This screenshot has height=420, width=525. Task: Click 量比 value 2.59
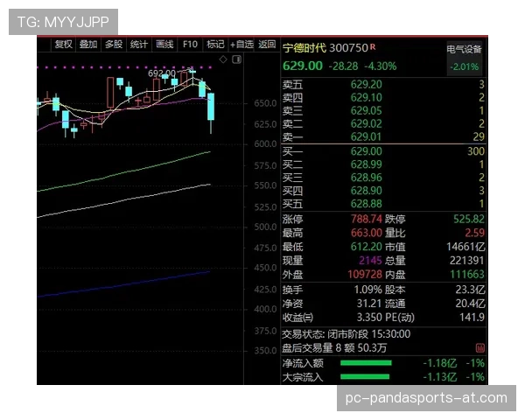475,233
